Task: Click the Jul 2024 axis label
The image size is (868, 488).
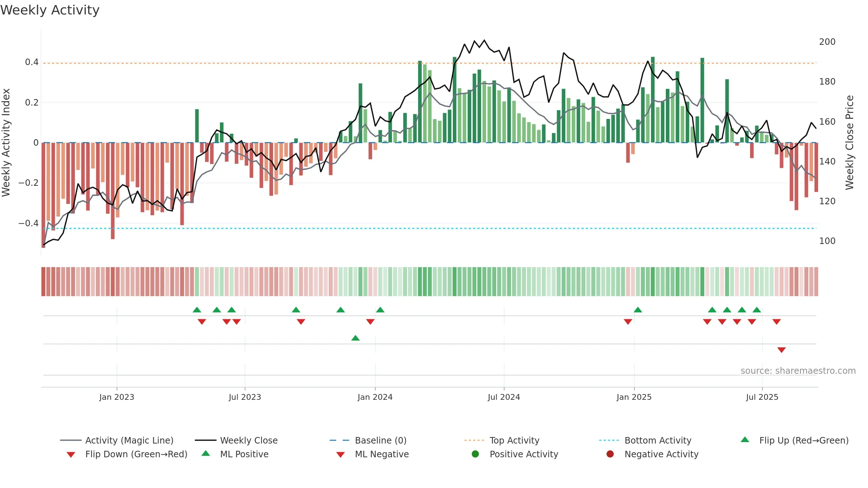Action: coord(504,397)
